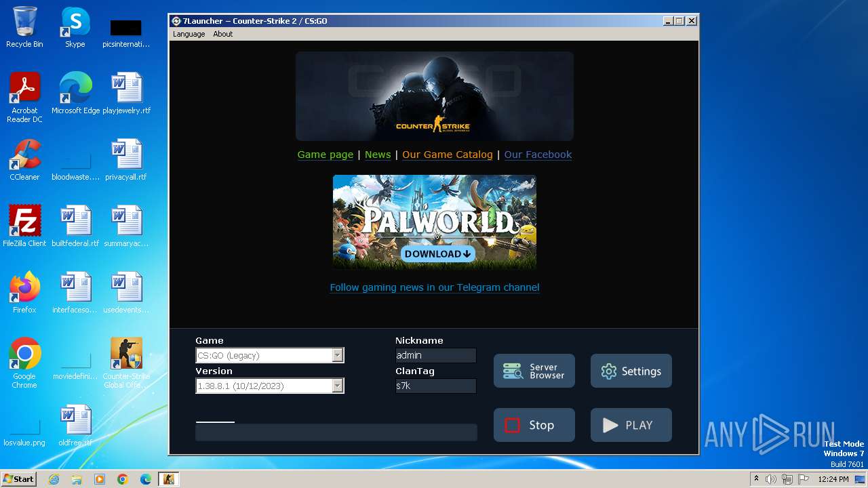Open Firefox desktop shortcut
The image size is (868, 488).
(24, 293)
